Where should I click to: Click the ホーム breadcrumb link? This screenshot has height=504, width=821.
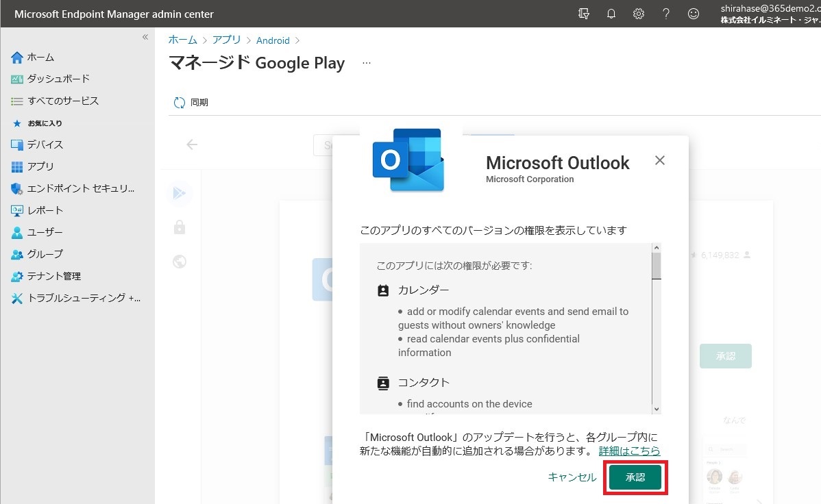click(183, 40)
